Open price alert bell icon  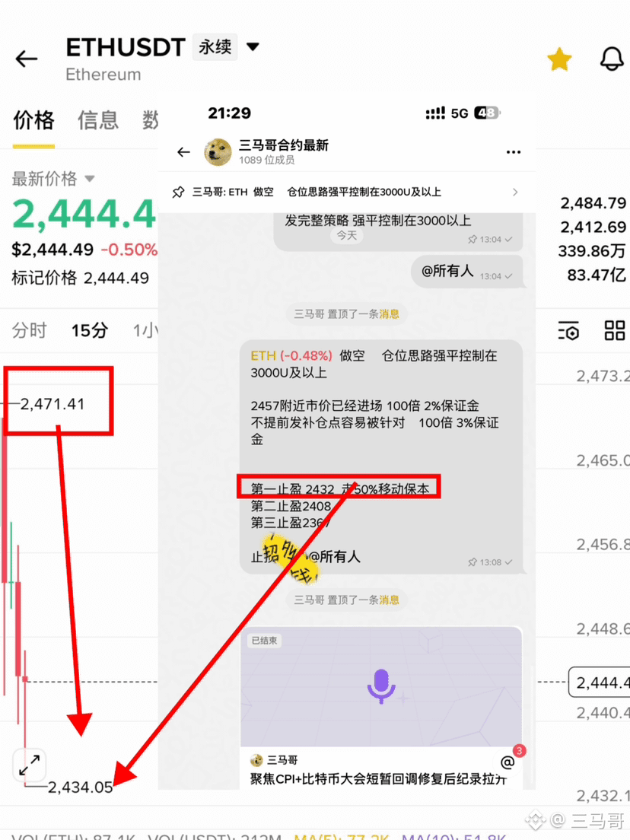pos(611,59)
